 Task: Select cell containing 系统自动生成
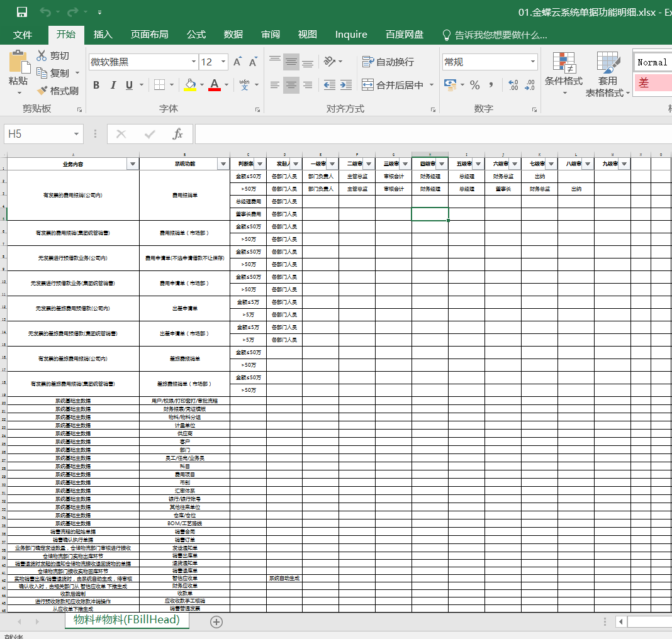click(x=284, y=578)
